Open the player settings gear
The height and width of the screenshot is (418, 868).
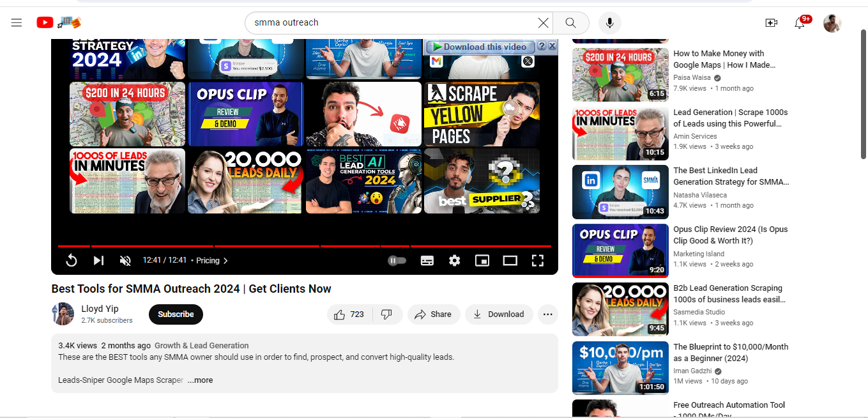click(454, 260)
